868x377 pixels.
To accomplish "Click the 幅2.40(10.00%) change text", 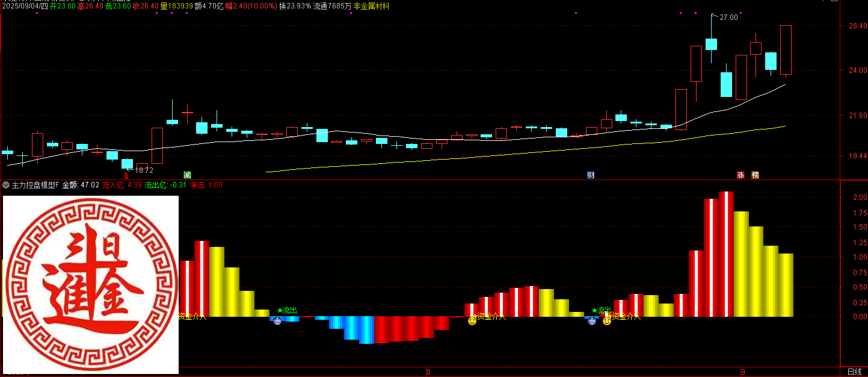I will (251, 6).
